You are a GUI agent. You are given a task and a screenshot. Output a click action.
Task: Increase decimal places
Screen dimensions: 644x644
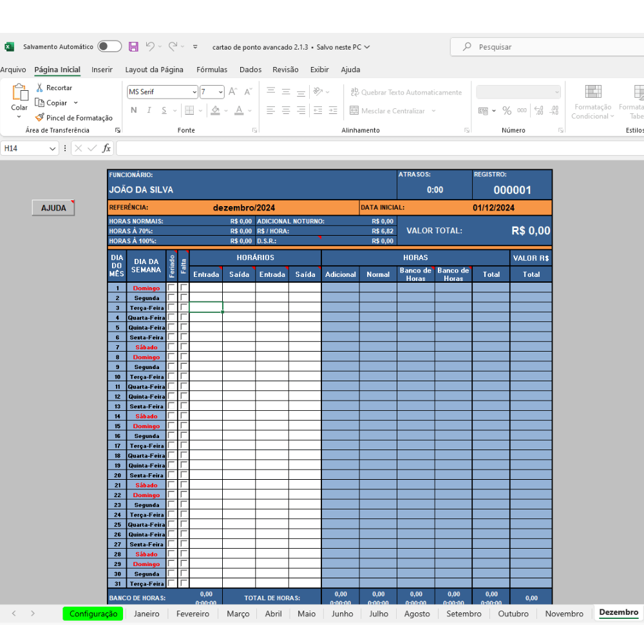539,111
